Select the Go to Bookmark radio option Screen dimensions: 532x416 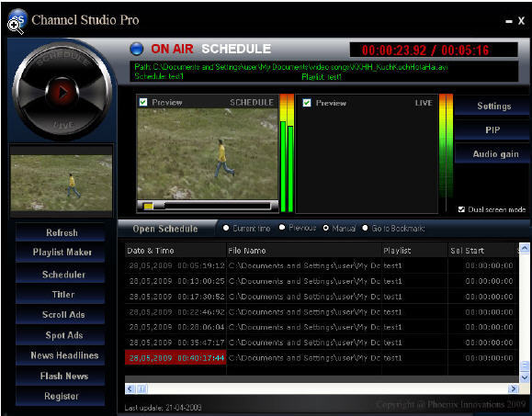point(365,228)
